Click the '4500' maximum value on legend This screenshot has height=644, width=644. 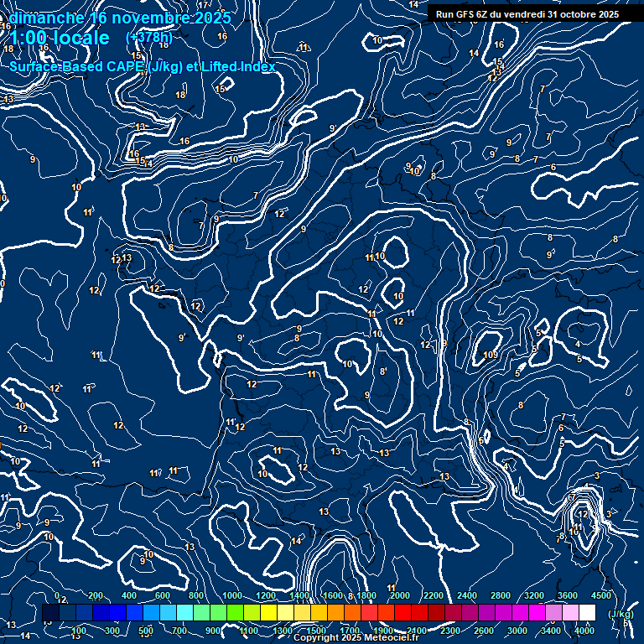coord(601,595)
